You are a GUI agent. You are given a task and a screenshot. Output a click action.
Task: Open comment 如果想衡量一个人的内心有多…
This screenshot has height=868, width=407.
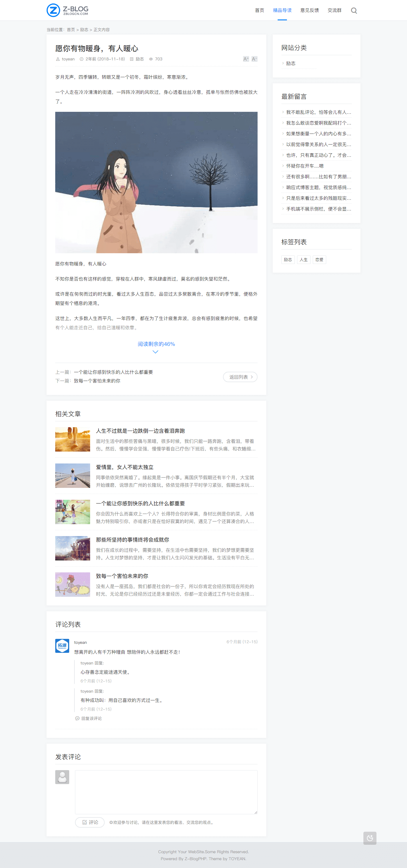(319, 134)
